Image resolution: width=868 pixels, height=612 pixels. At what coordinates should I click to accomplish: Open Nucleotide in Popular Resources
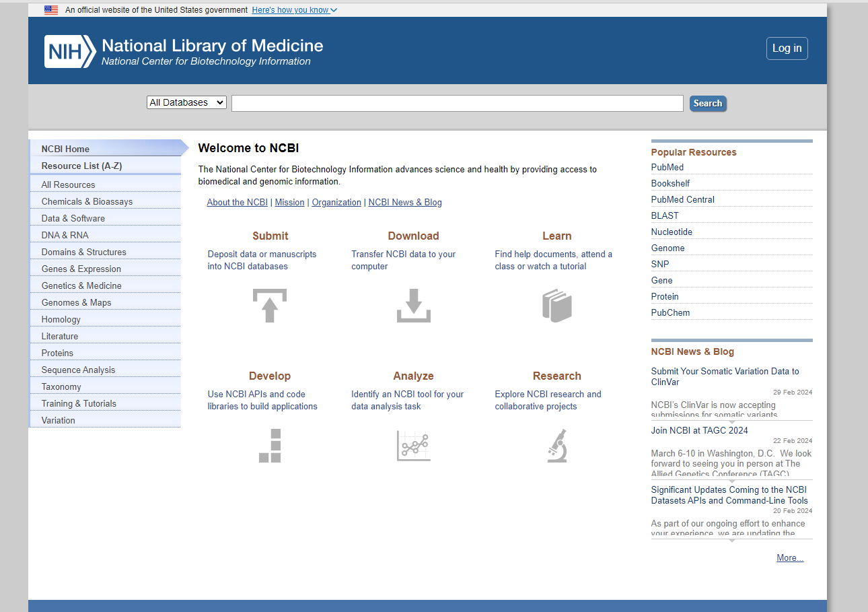pyautogui.click(x=672, y=232)
